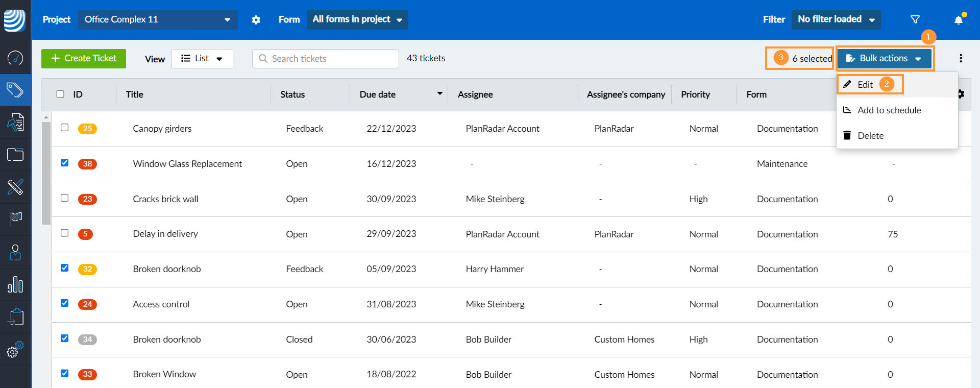Open project settings gear next to project name
This screenshot has width=980, height=388.
pyautogui.click(x=256, y=20)
